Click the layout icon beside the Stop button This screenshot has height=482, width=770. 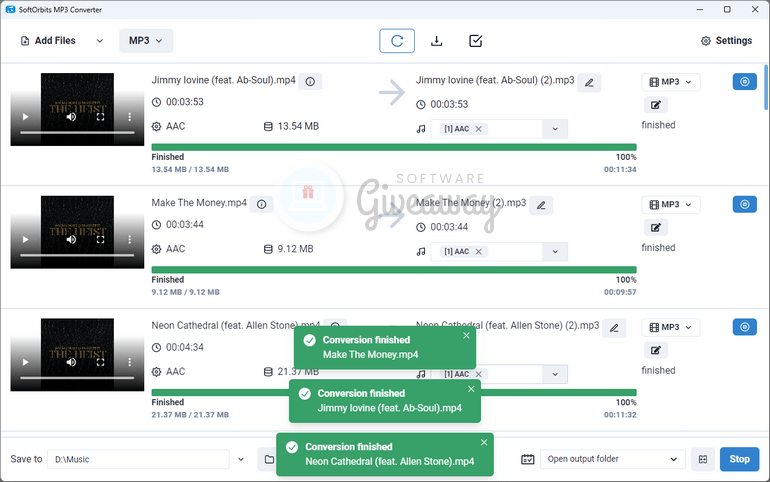click(x=703, y=459)
